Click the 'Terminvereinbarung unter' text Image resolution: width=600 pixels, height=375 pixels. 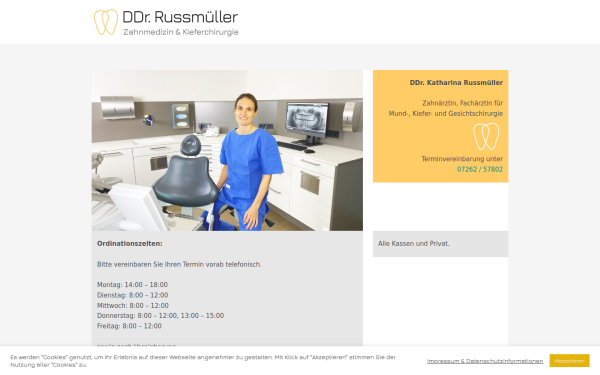(462, 159)
